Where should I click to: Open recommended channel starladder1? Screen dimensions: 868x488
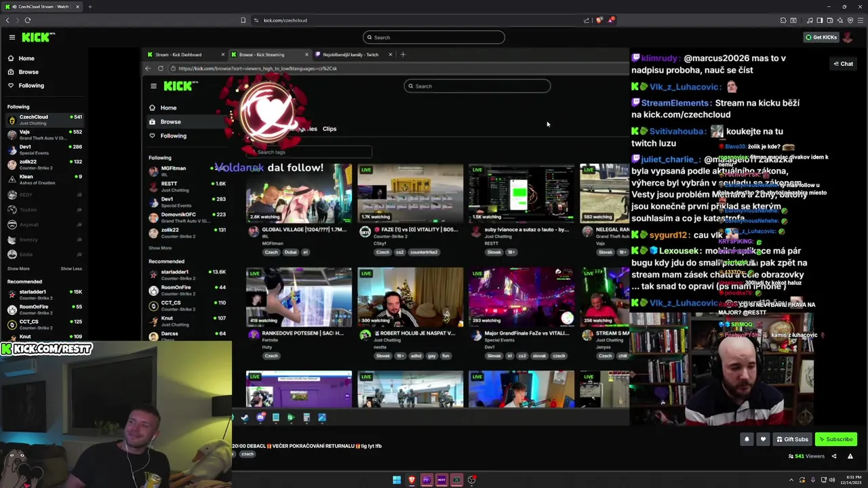44,295
